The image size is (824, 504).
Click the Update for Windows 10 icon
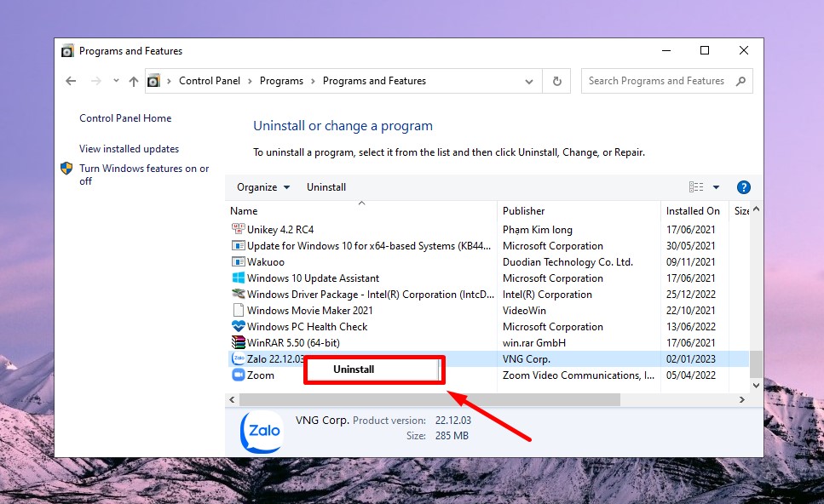click(x=238, y=245)
